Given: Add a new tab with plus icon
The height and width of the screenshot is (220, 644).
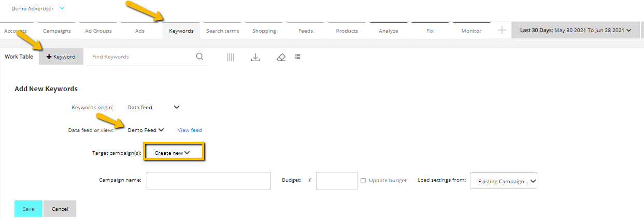Looking at the screenshot, I should (502, 31).
